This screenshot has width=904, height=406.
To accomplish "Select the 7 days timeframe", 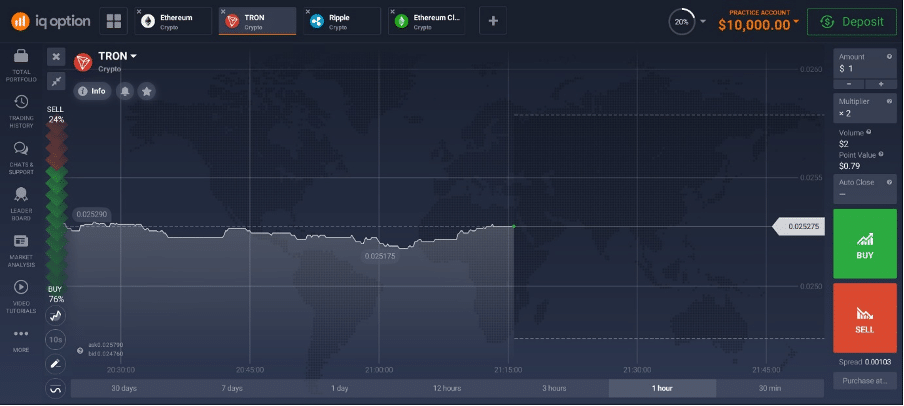I will [x=232, y=388].
